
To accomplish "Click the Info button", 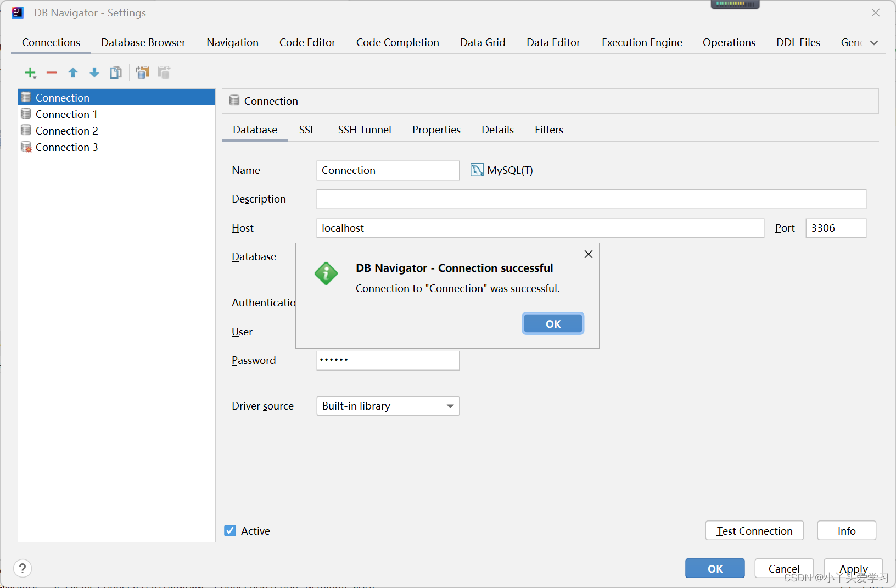I will pyautogui.click(x=847, y=531).
